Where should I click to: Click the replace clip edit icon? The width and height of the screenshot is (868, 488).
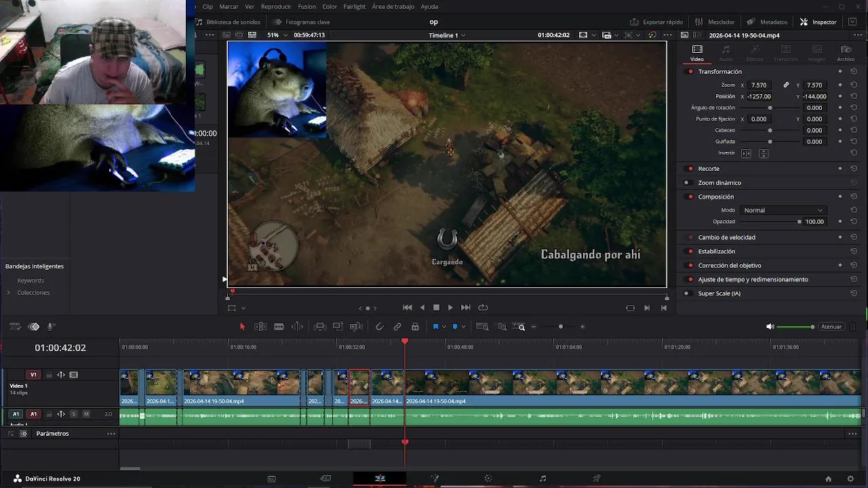point(357,327)
